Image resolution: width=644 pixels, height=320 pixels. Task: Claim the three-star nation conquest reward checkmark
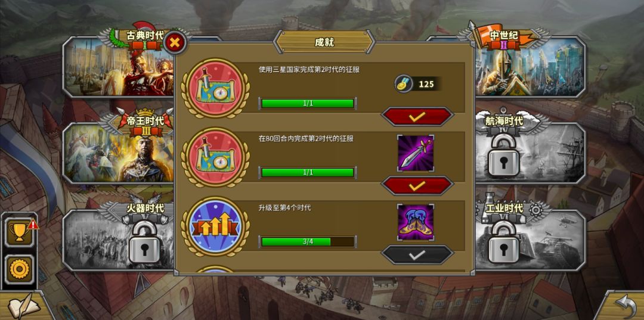click(x=417, y=117)
